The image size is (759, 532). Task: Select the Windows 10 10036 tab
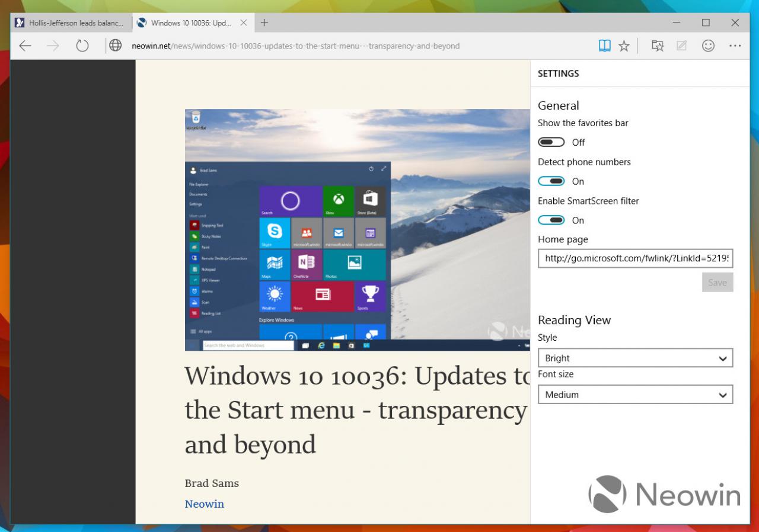coord(192,23)
